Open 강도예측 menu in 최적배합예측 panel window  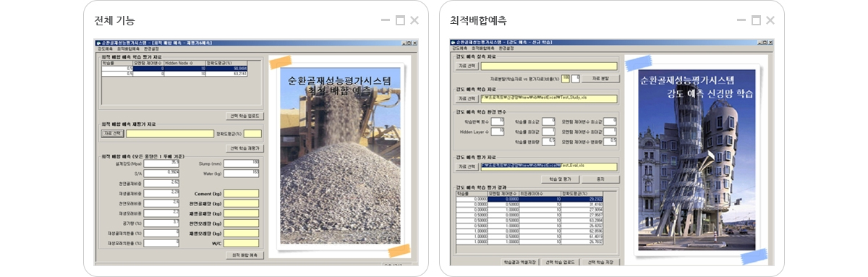459,49
